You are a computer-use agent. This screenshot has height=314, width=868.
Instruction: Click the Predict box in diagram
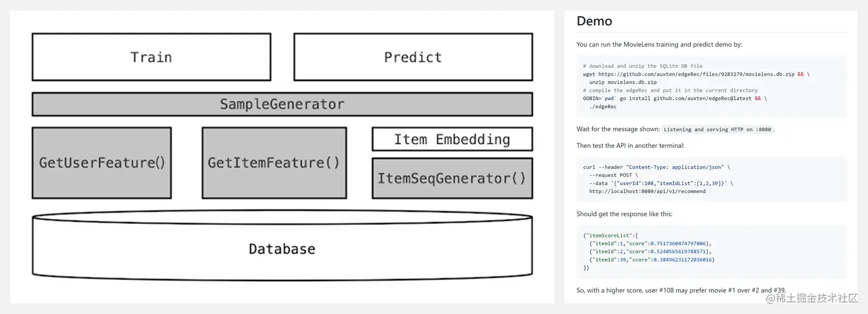(413, 57)
